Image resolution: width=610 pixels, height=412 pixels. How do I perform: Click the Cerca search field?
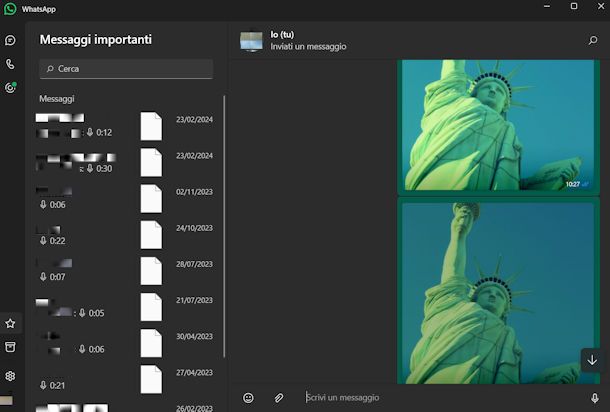(x=126, y=69)
